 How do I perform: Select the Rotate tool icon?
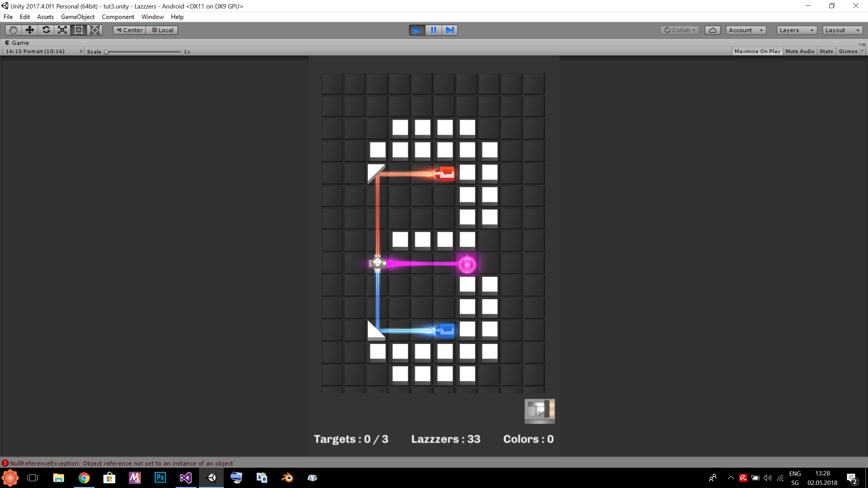point(46,30)
